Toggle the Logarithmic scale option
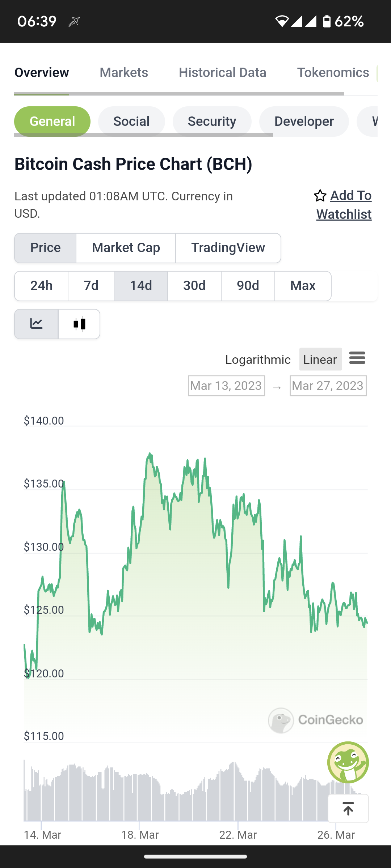This screenshot has height=868, width=391. (x=258, y=359)
